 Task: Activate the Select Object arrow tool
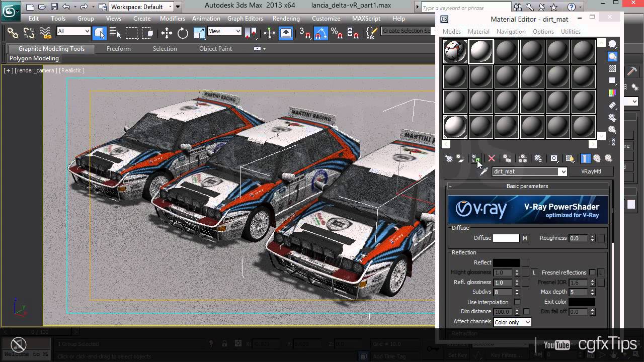pyautogui.click(x=99, y=33)
